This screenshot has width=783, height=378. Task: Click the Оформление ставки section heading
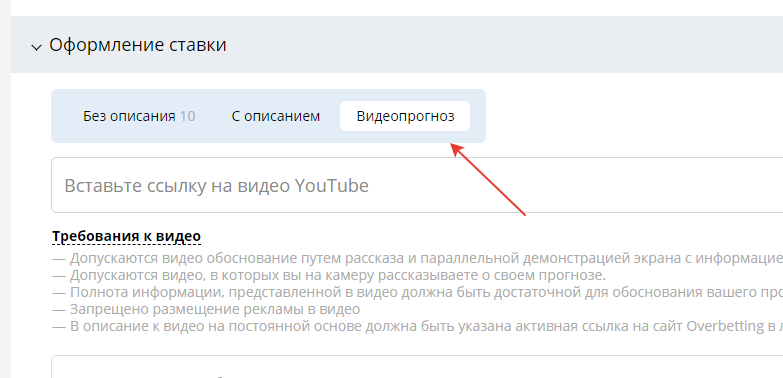[138, 45]
